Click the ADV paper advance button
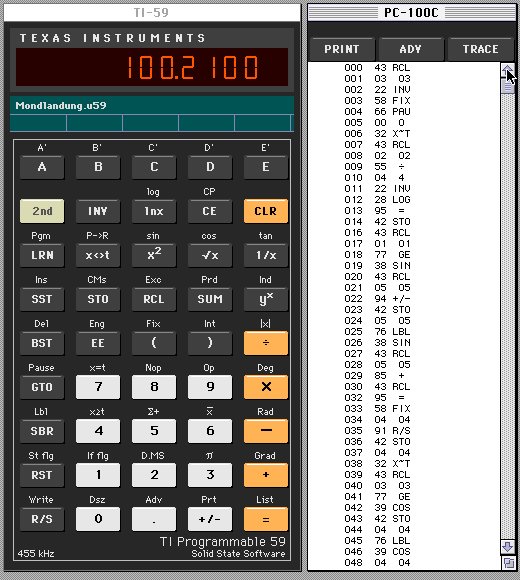 coord(411,49)
